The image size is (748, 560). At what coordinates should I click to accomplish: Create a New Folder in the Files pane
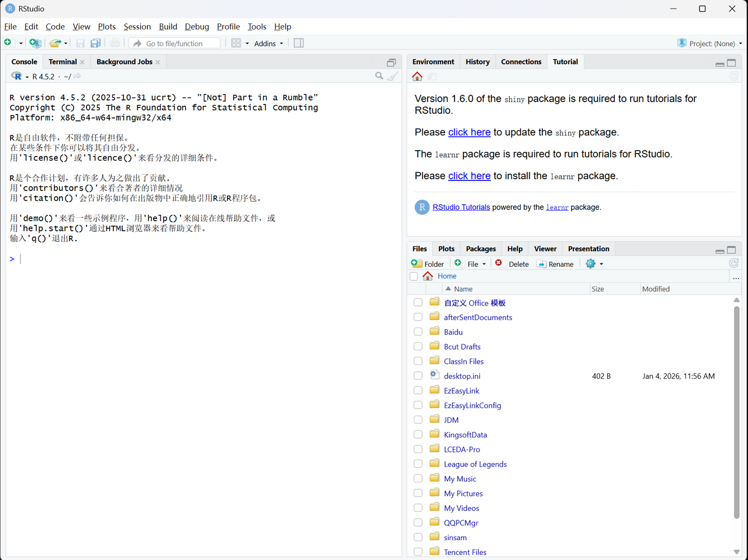[428, 263]
